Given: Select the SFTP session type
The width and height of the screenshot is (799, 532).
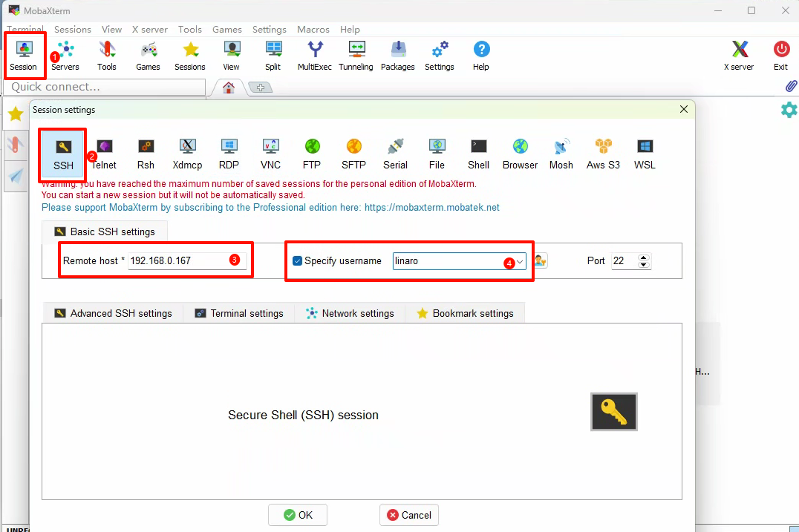Looking at the screenshot, I should point(353,154).
